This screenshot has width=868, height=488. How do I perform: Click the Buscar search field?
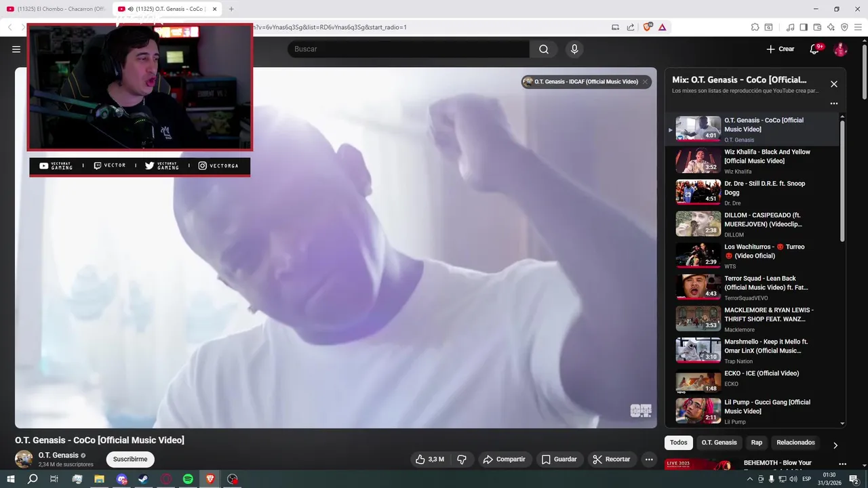point(408,49)
